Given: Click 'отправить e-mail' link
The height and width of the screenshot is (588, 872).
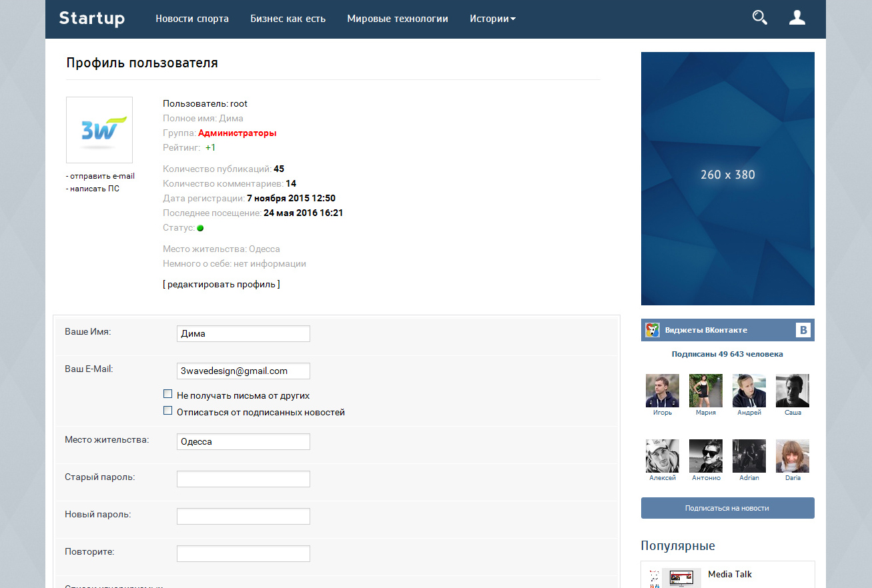Looking at the screenshot, I should (102, 176).
